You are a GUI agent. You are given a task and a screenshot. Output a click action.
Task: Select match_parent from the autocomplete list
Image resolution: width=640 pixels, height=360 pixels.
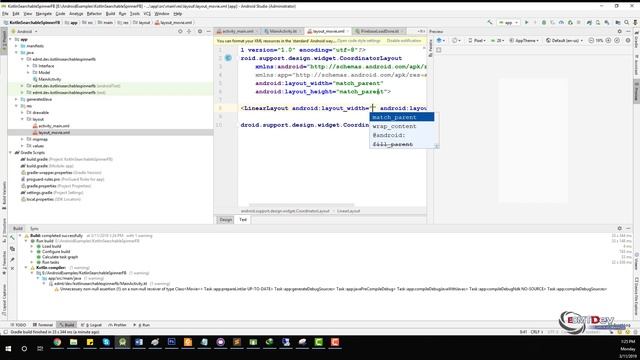[x=402, y=117]
